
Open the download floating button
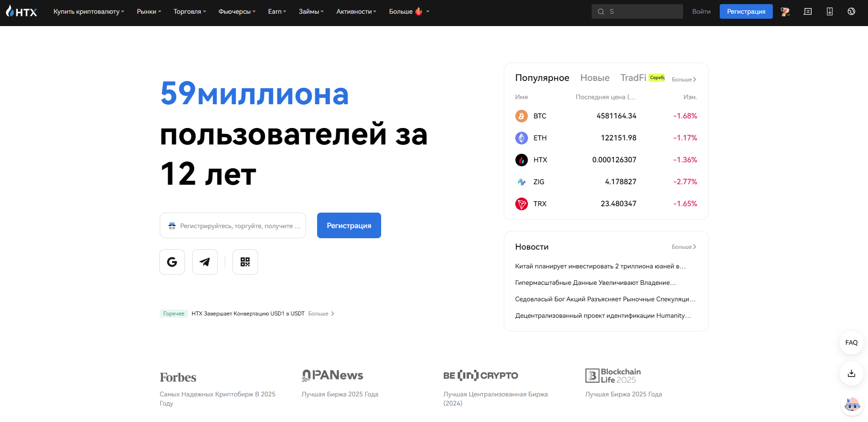tap(852, 374)
